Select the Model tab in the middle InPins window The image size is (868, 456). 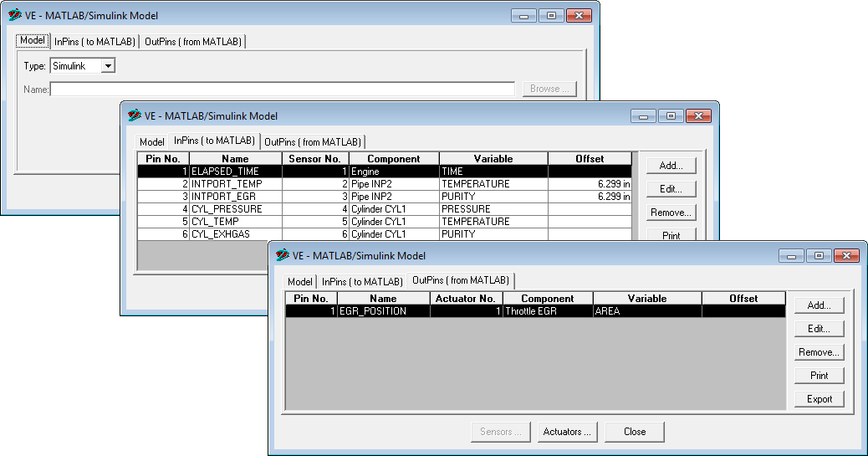[151, 142]
